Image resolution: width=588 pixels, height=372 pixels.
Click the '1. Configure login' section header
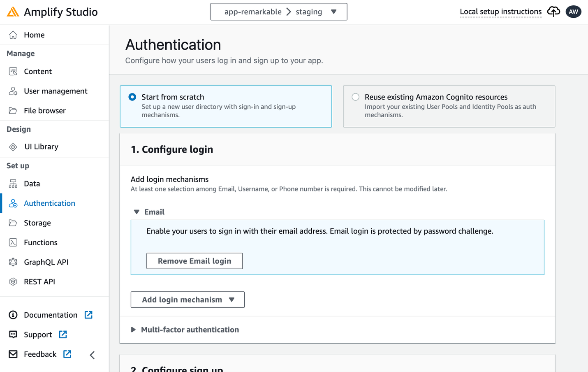pyautogui.click(x=172, y=149)
